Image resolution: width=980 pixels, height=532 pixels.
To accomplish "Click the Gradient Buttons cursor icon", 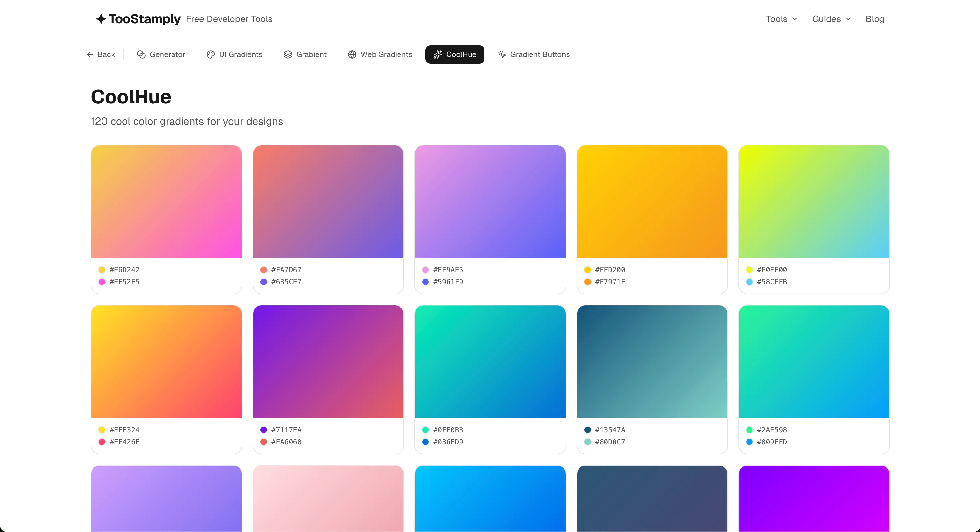I will pos(502,54).
